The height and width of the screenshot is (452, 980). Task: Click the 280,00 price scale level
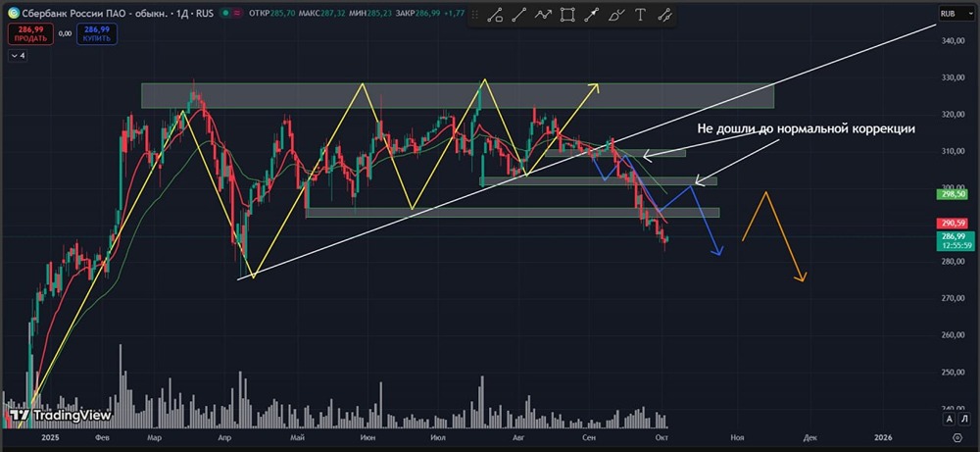(955, 262)
